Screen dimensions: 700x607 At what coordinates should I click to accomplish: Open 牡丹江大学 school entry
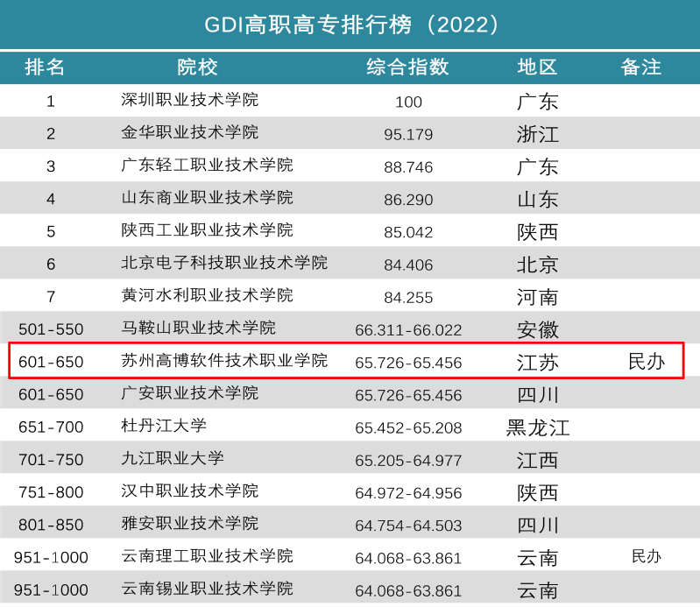164,426
